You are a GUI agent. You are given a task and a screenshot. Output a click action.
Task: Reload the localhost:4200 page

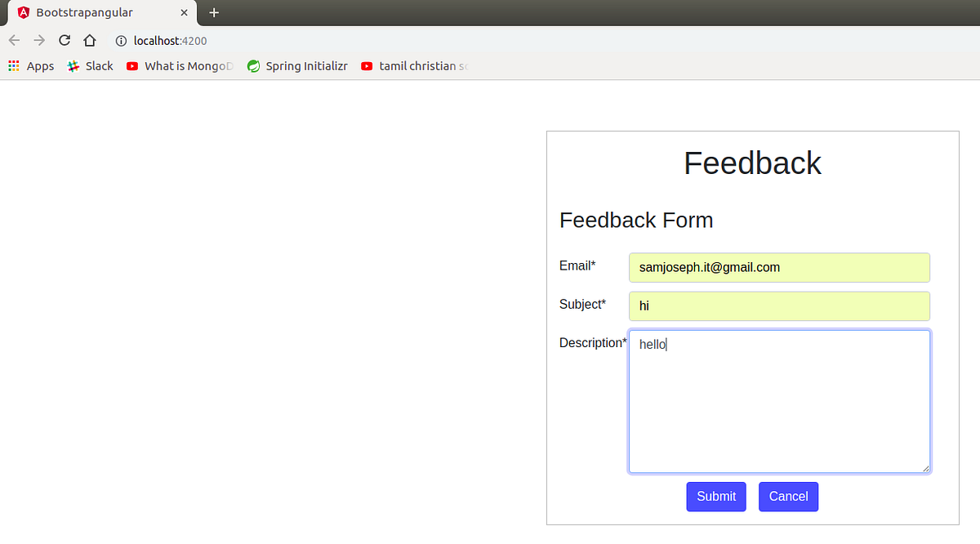pyautogui.click(x=64, y=40)
